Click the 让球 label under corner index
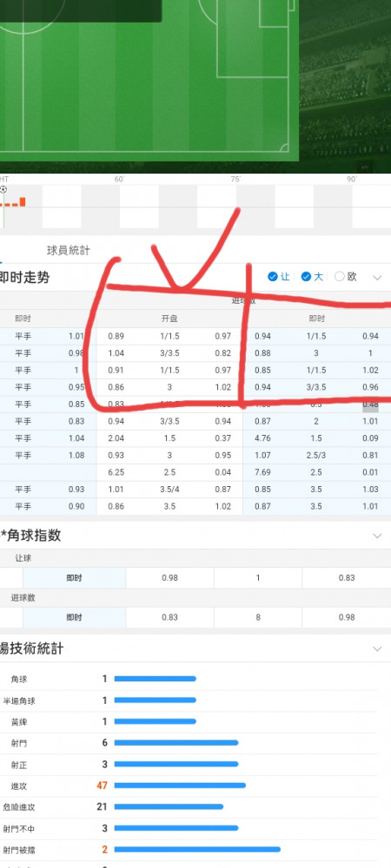 pos(23,558)
